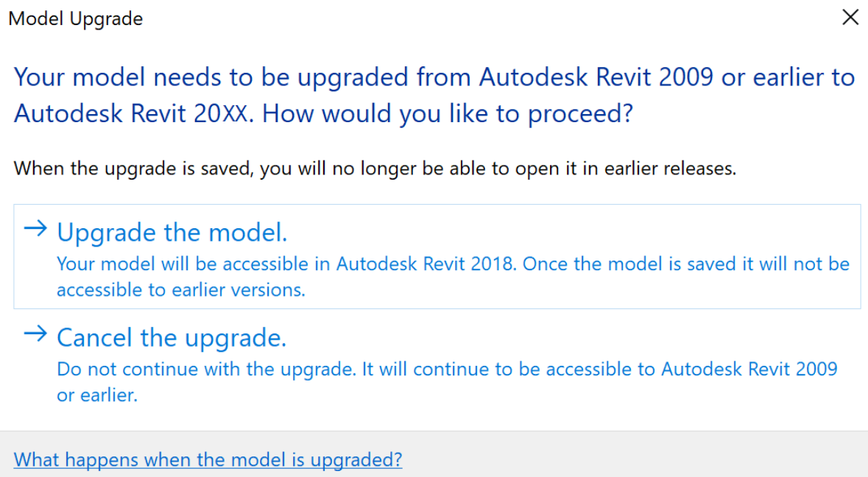Click the note "When the upgrade is saved"
Screen dimensions: 868x477
pos(374,168)
